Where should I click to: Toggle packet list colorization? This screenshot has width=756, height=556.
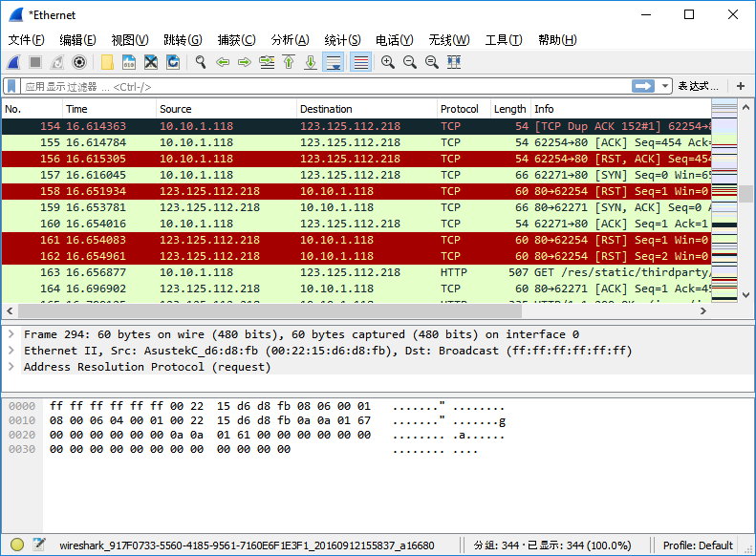click(360, 62)
